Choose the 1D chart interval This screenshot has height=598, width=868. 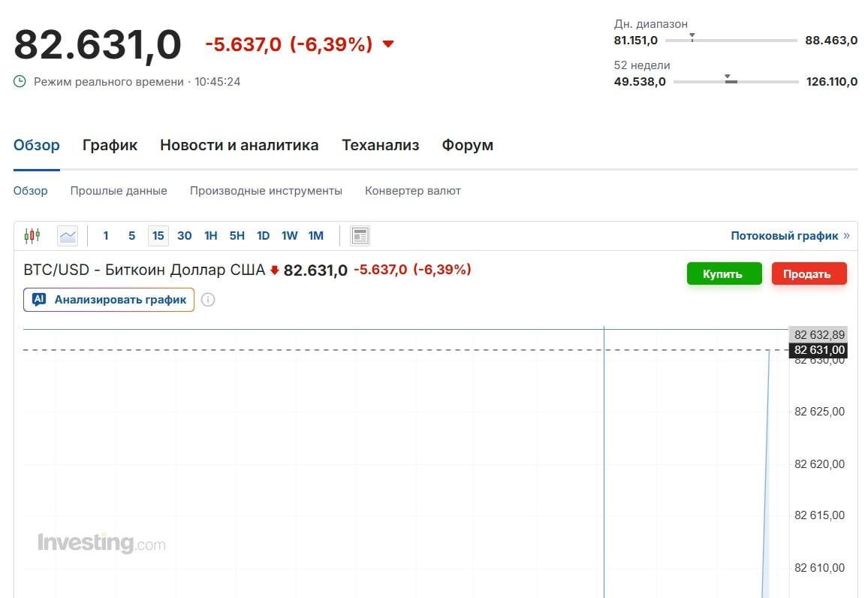click(x=263, y=236)
